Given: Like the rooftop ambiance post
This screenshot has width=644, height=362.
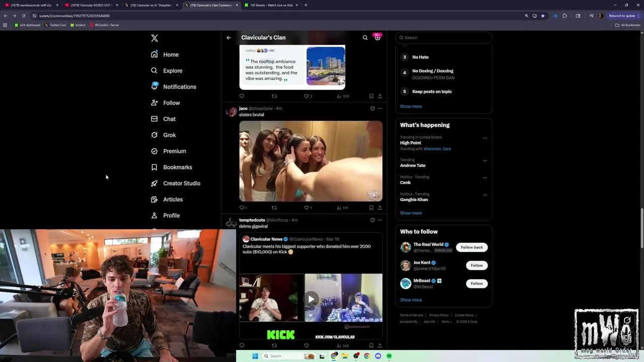Looking at the screenshot, I should tap(306, 96).
